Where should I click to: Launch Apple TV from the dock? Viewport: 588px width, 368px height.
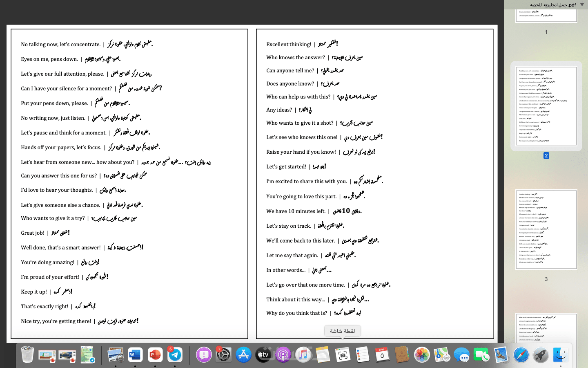(x=263, y=355)
